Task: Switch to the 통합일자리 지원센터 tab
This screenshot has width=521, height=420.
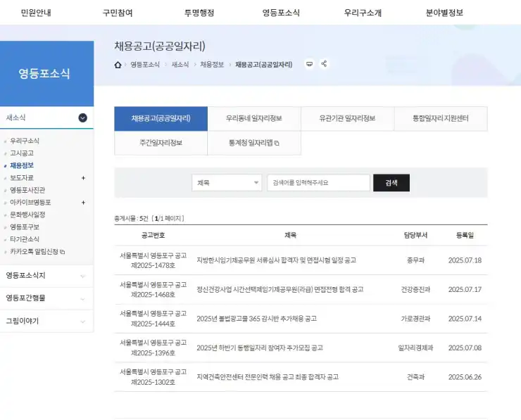Action: 441,118
